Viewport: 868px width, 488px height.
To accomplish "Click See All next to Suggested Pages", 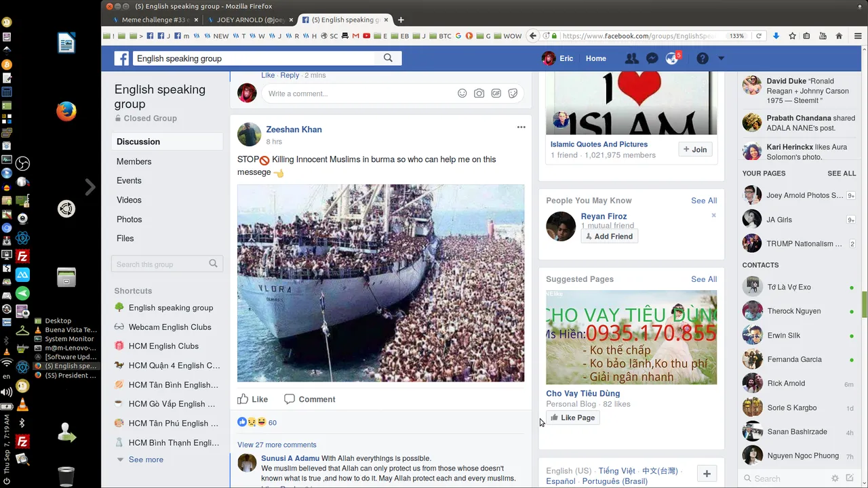I will (x=704, y=279).
